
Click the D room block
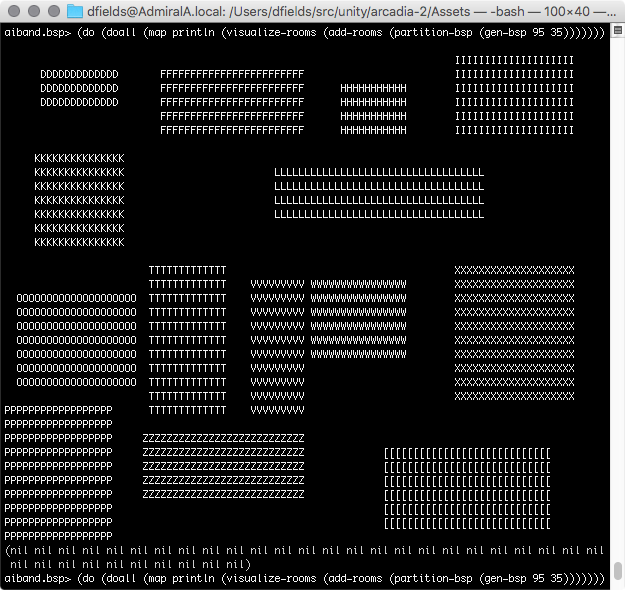pos(79,88)
